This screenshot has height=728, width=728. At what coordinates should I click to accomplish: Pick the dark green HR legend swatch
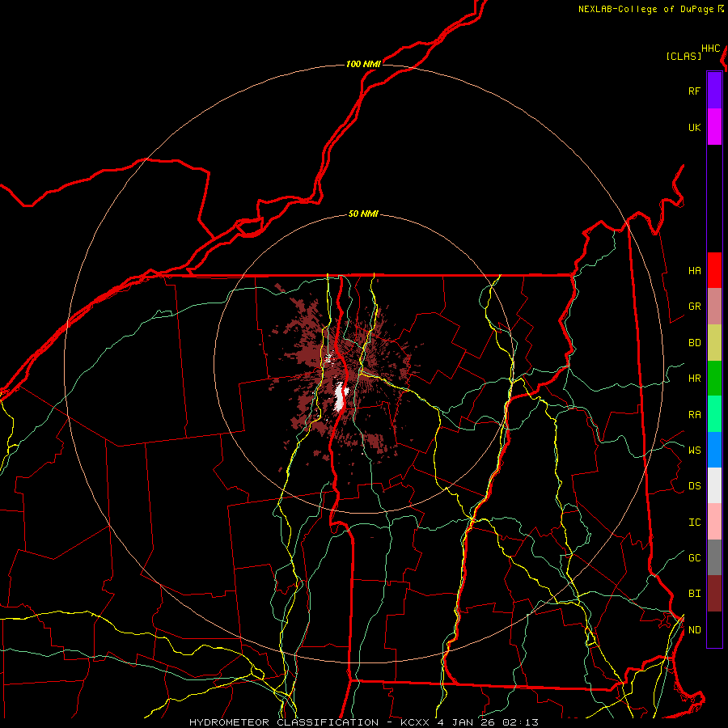point(714,378)
